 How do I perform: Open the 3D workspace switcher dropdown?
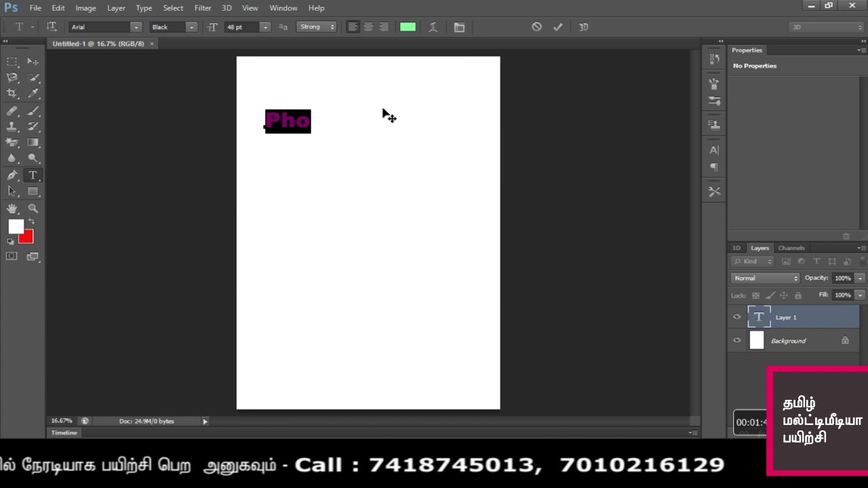pyautogui.click(x=826, y=27)
